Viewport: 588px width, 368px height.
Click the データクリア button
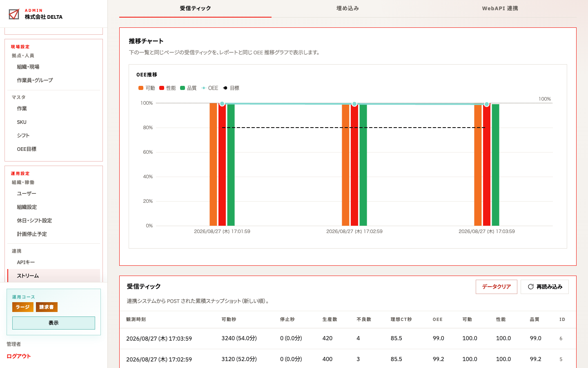pyautogui.click(x=497, y=287)
